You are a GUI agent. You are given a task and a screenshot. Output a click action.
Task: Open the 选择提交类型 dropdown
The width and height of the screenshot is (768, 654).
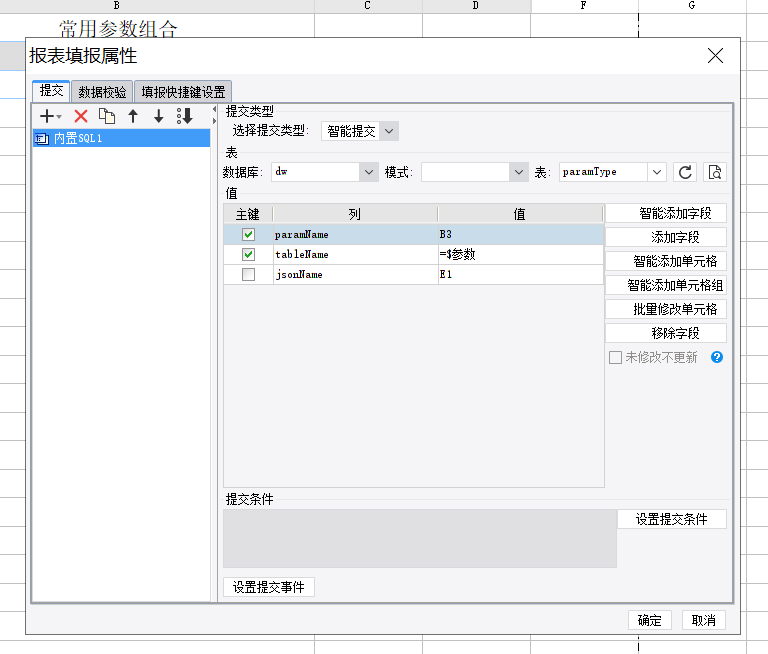tap(360, 131)
